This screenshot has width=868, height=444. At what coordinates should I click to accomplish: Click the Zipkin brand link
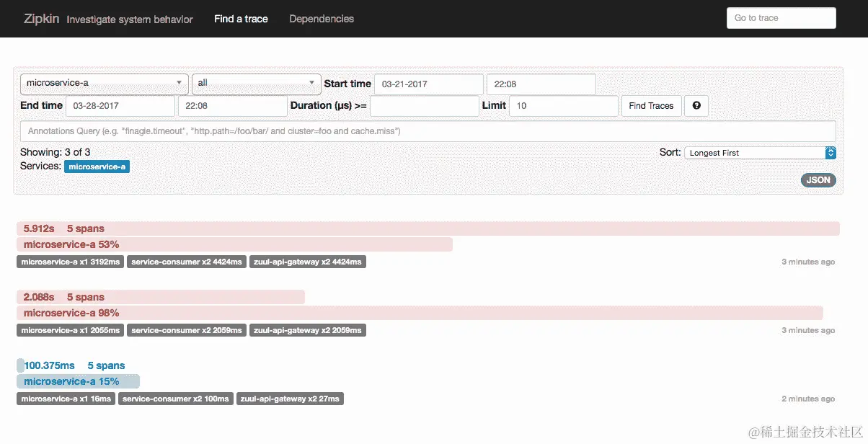(40, 19)
